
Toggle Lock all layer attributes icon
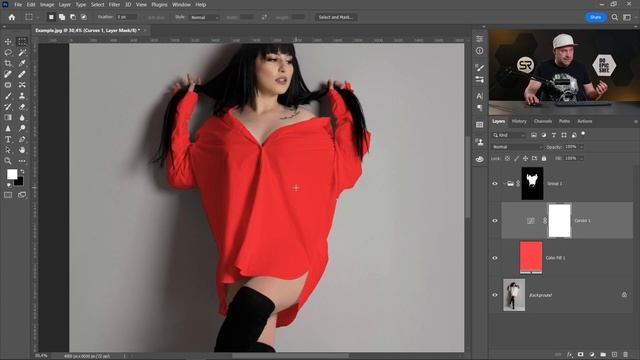pos(544,158)
